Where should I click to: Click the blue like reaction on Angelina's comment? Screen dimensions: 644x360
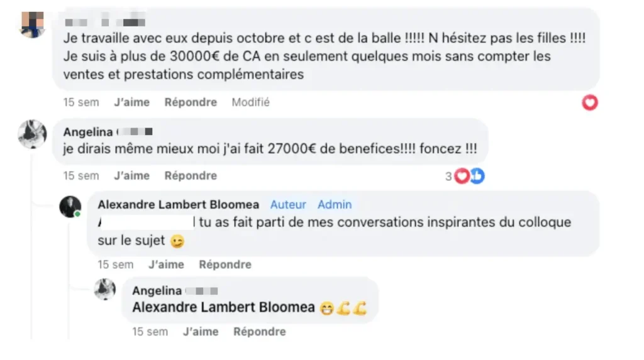[477, 177]
